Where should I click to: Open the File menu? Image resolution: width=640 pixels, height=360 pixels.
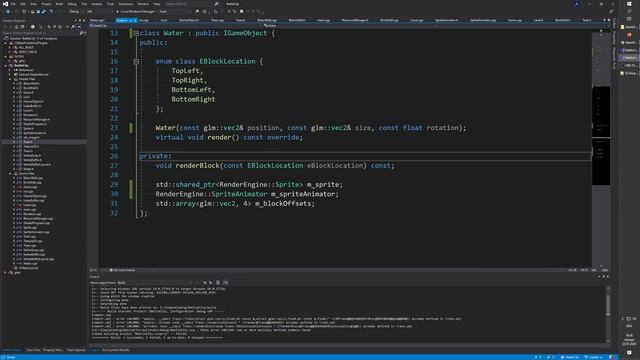[x=13, y=4]
